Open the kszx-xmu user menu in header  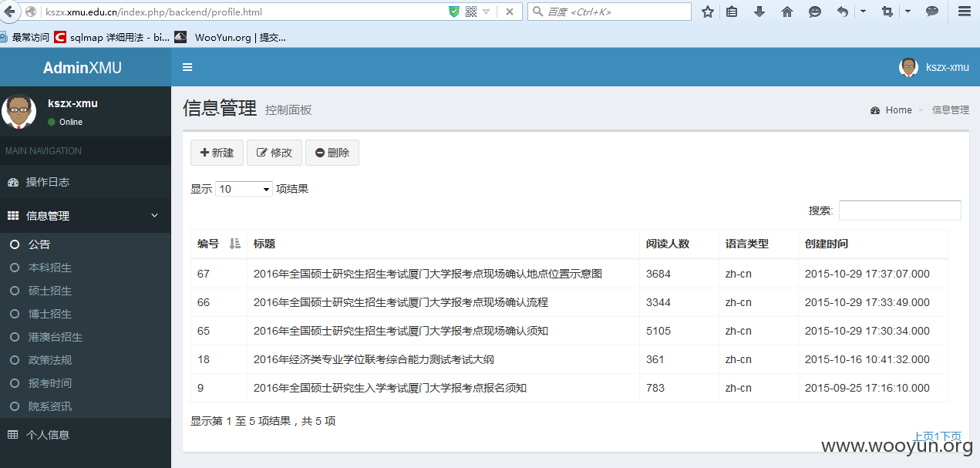tap(934, 67)
